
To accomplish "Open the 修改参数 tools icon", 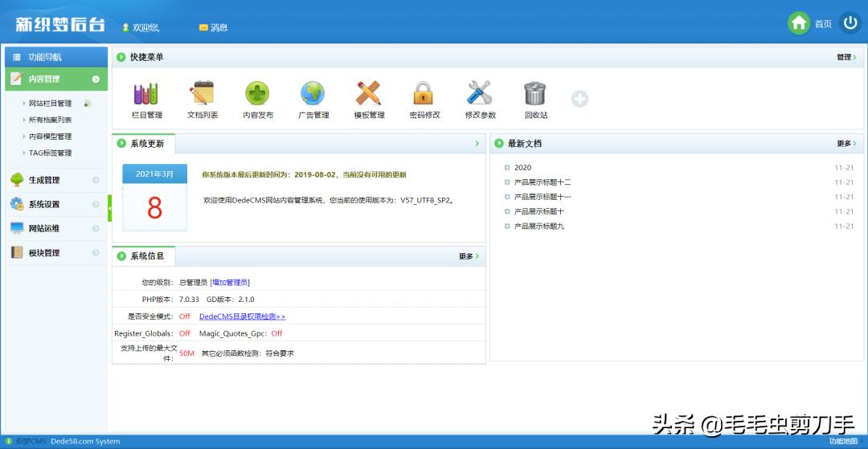I will tap(480, 95).
